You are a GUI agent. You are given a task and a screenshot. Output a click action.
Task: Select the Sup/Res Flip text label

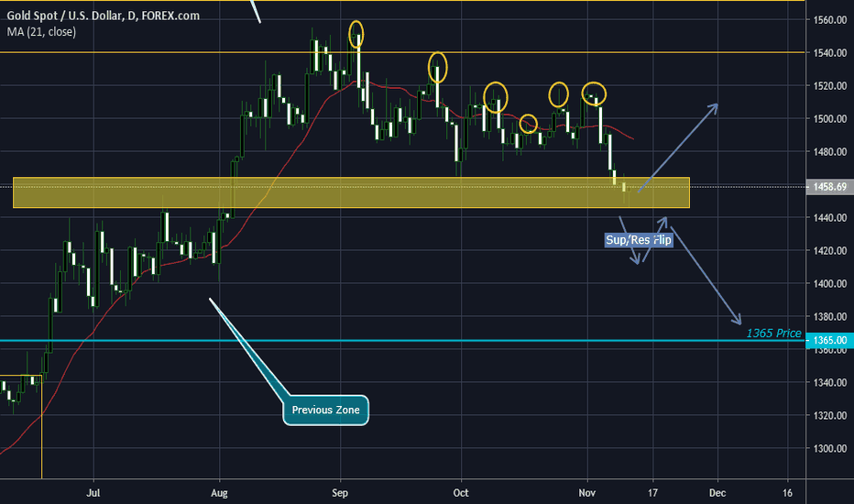tap(639, 240)
